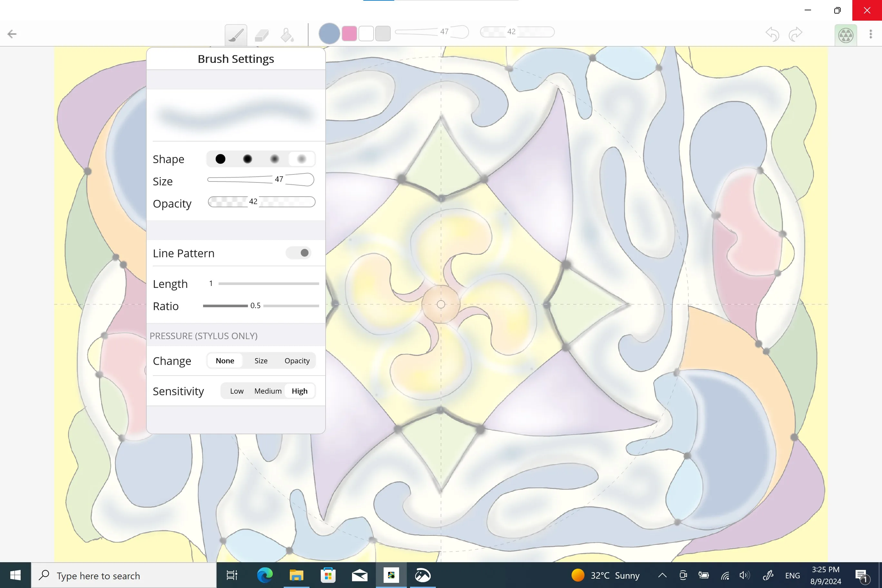Screen dimensions: 882x588
Task: Undo the last stroke
Action: (772, 34)
